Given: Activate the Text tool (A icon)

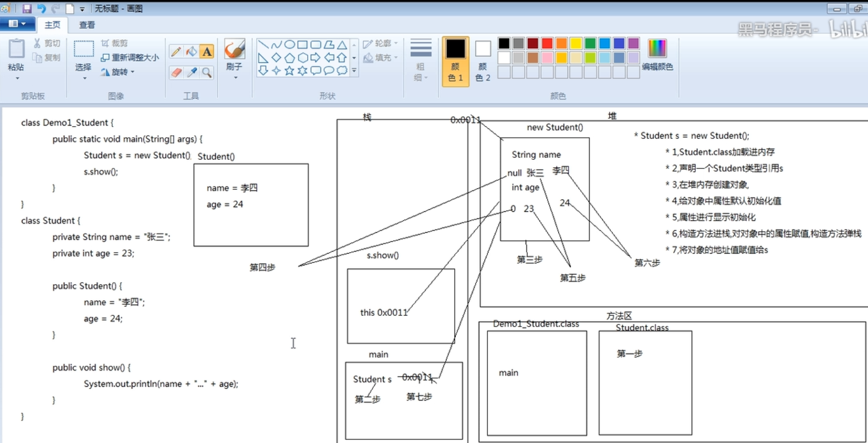Looking at the screenshot, I should point(207,51).
